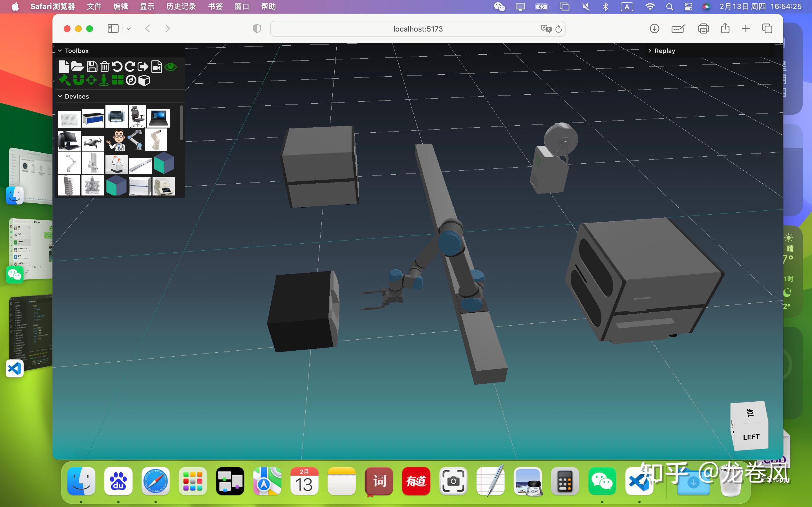Redo action with clockwise arrow icon
Viewport: 812px width, 507px height.
130,67
